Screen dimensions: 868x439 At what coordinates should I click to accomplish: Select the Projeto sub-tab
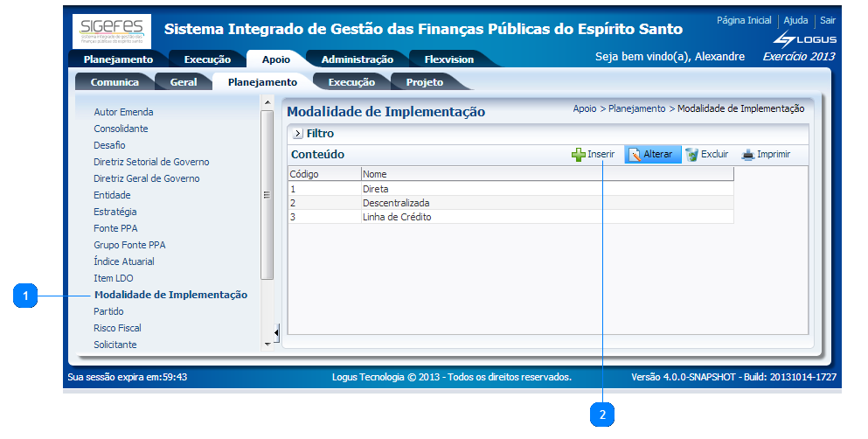pos(425,82)
